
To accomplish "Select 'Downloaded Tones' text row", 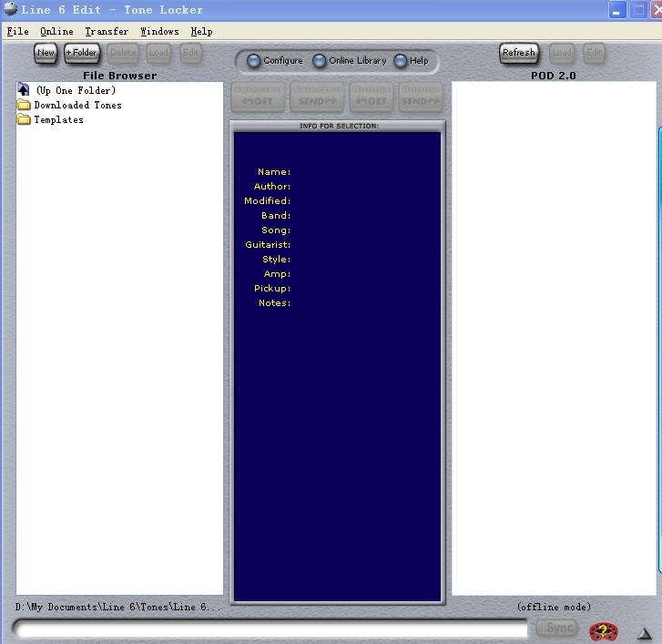I will (x=77, y=105).
